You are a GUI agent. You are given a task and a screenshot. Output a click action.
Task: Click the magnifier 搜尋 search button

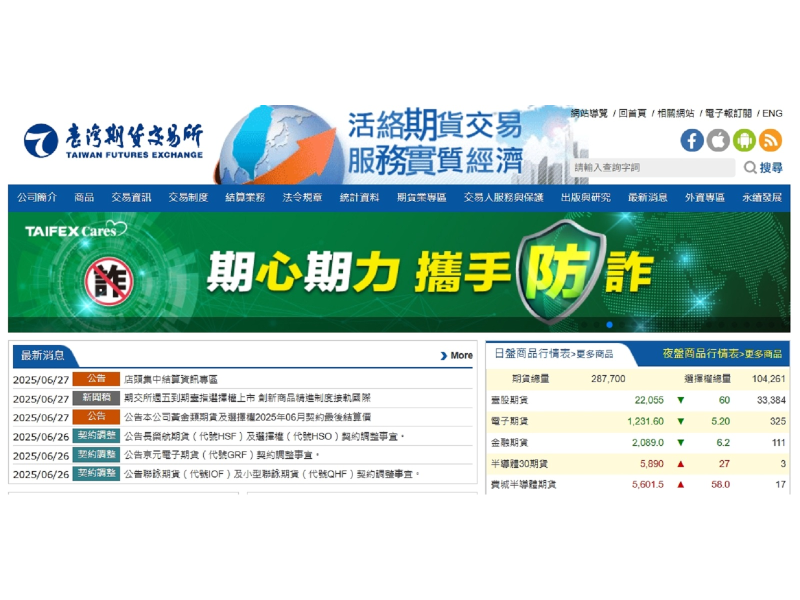(763, 168)
